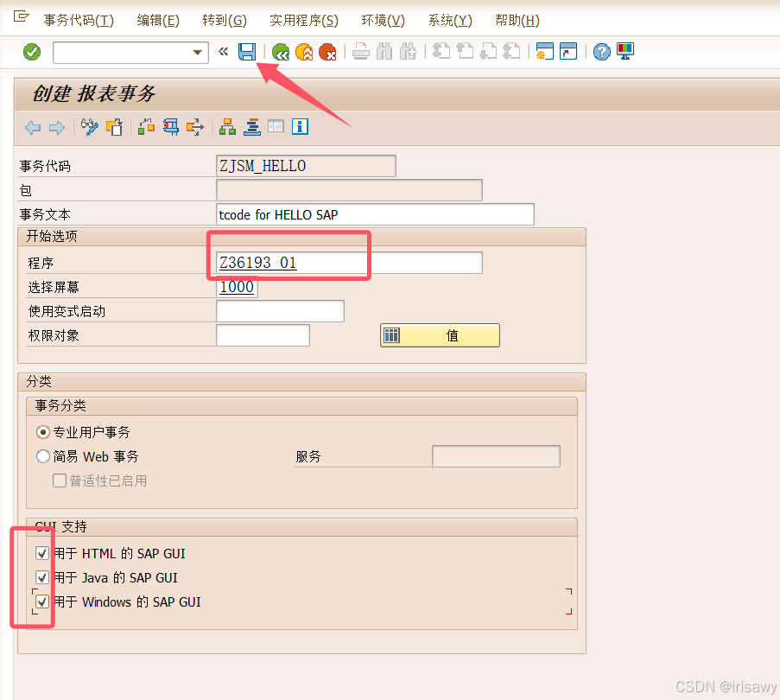Click the green Back icon

click(x=281, y=52)
